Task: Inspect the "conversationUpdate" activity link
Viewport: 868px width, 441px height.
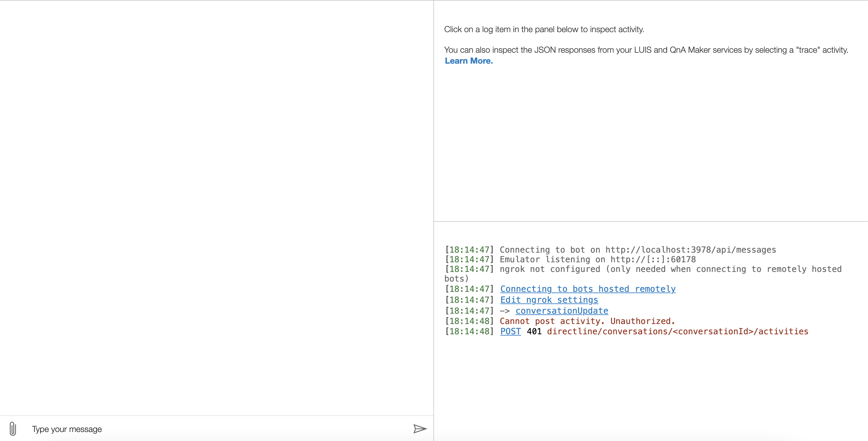Action: (561, 310)
